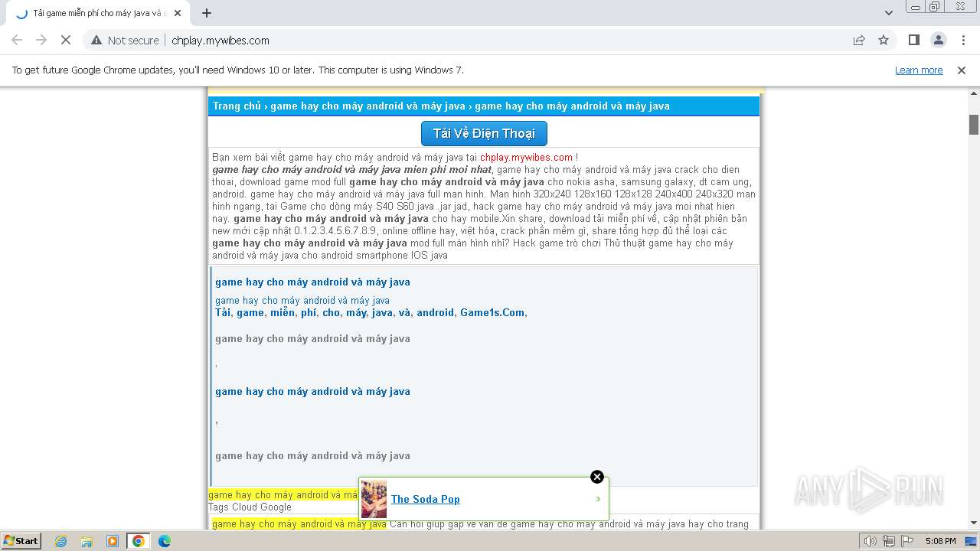
Task: Share this page icon in address bar
Action: pos(859,40)
